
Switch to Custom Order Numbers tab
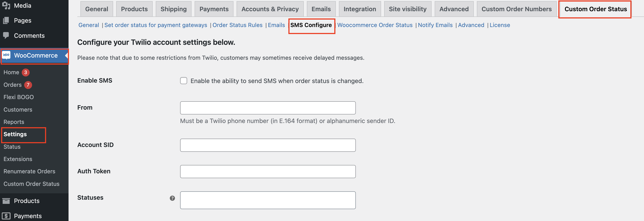coord(517,9)
